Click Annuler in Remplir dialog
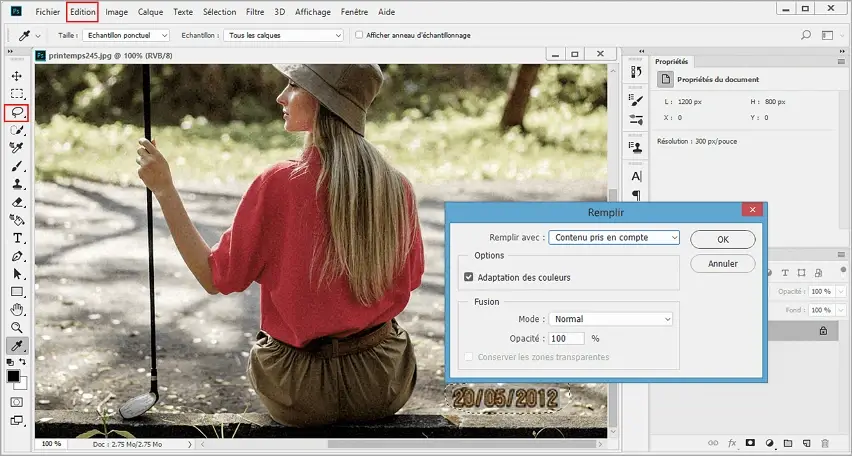The width and height of the screenshot is (852, 456). pos(723,264)
